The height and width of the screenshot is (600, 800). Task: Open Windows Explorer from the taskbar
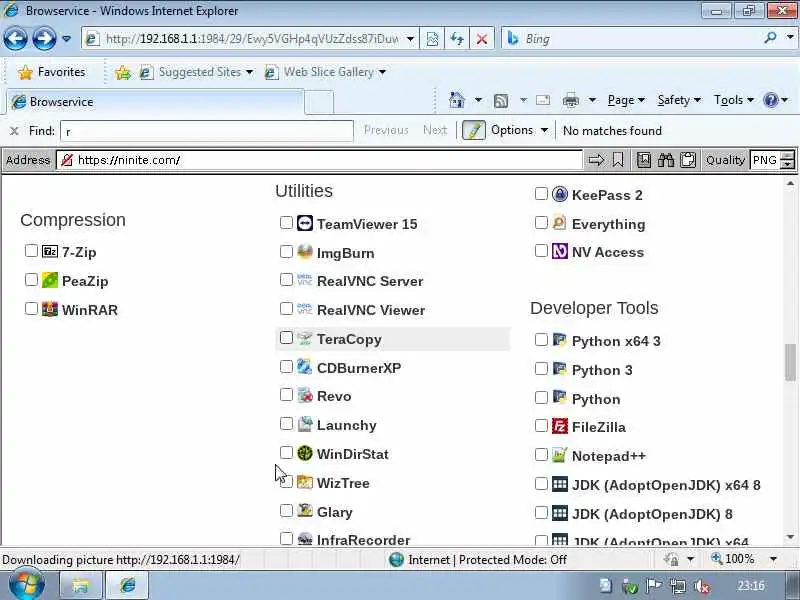click(x=81, y=586)
